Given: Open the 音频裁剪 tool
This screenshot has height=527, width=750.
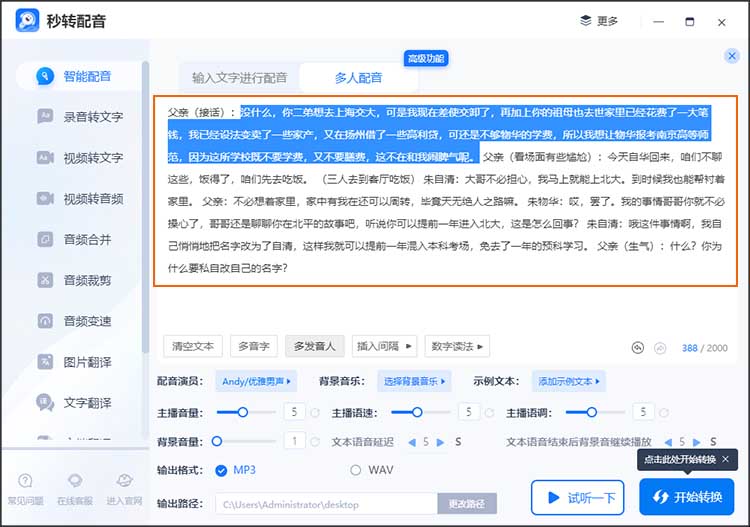Looking at the screenshot, I should (86, 281).
